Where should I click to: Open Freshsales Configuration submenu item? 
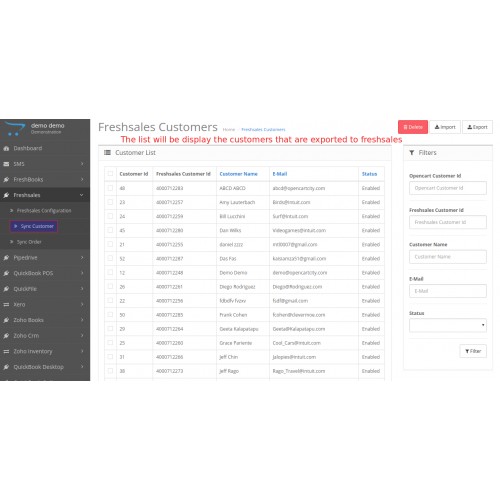point(44,211)
